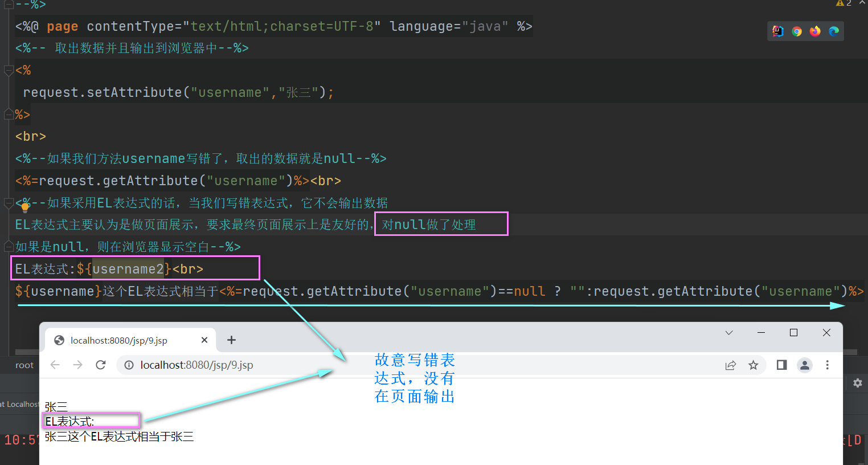868x465 pixels.
Task: Open the browser three-dot menu
Action: click(828, 365)
